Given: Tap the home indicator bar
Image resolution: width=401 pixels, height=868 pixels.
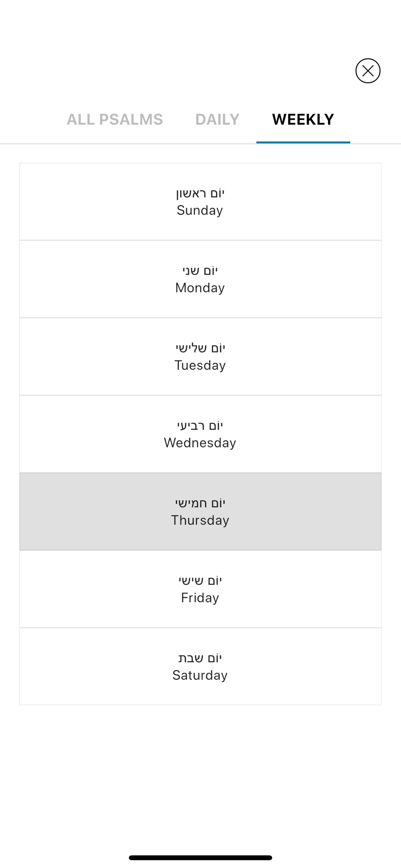Looking at the screenshot, I should 200,858.
